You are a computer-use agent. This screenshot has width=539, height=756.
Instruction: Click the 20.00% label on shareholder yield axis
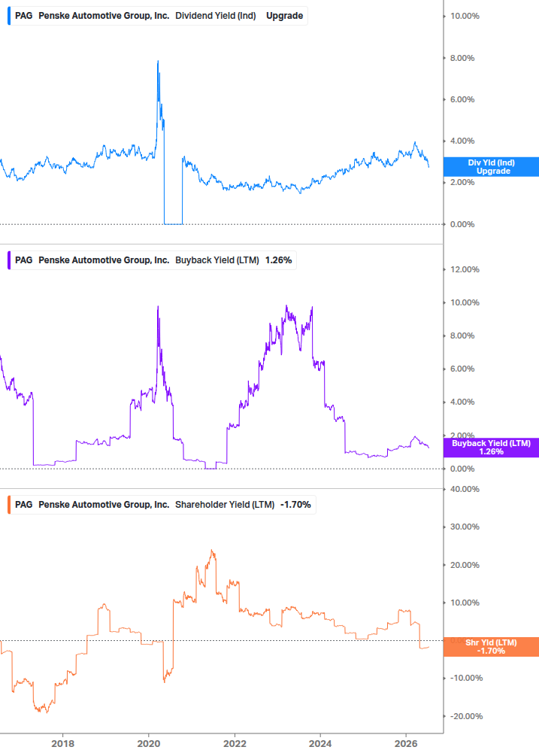(x=465, y=565)
